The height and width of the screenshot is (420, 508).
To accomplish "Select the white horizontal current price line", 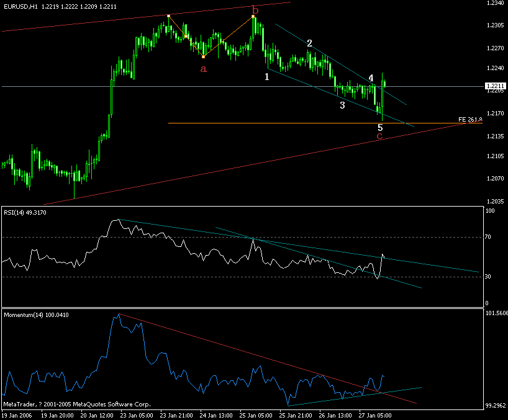I will 243,86.
